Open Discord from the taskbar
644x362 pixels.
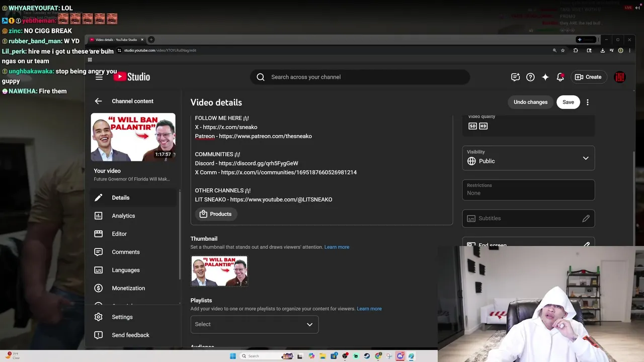point(400,356)
